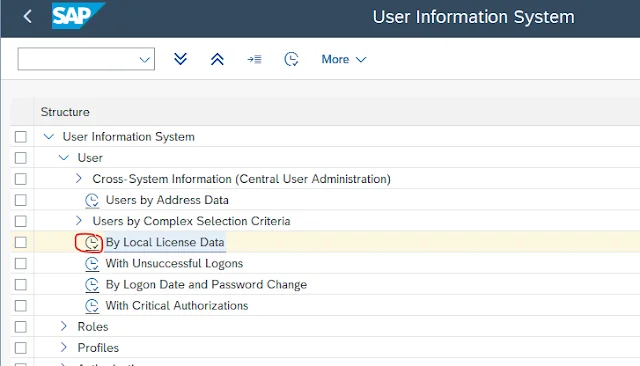Open the command field dropdown arrow
640x366 pixels.
[x=144, y=60]
